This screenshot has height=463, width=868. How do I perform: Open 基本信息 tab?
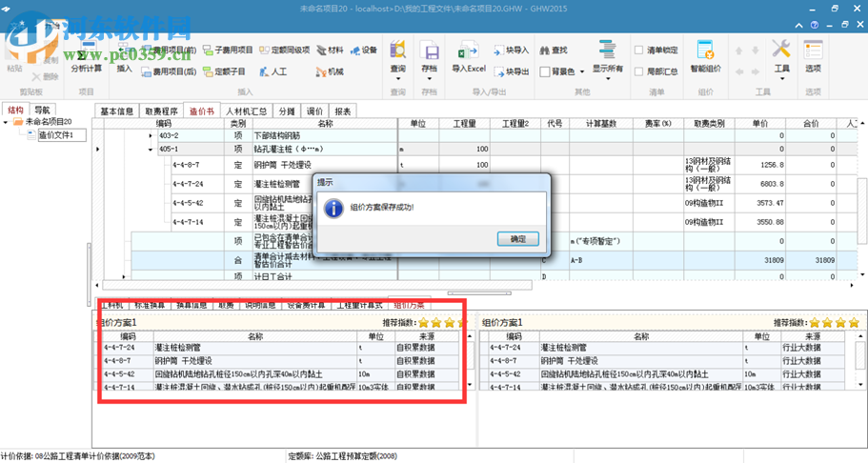click(x=116, y=111)
